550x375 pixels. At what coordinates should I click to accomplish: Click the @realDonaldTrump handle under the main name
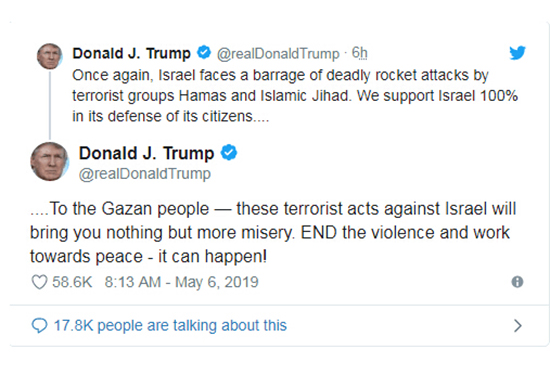click(145, 174)
